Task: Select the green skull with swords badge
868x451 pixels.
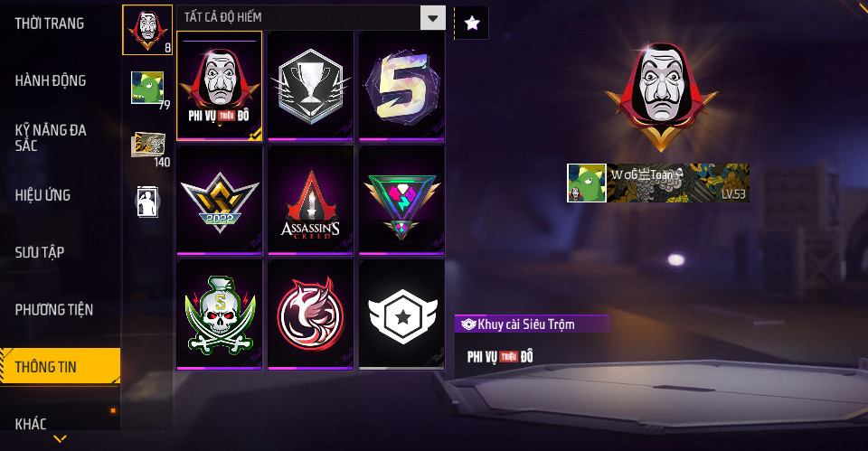Action: [x=219, y=315]
